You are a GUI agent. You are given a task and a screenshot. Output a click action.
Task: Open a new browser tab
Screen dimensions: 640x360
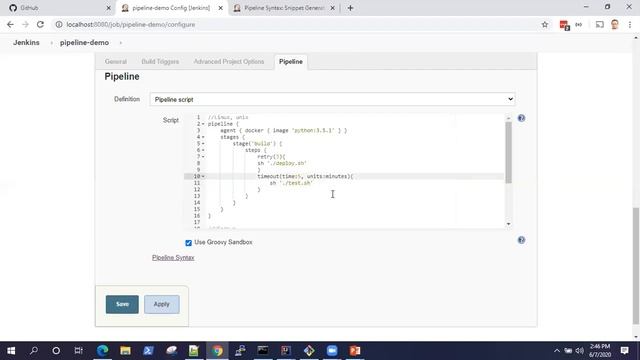[350, 8]
